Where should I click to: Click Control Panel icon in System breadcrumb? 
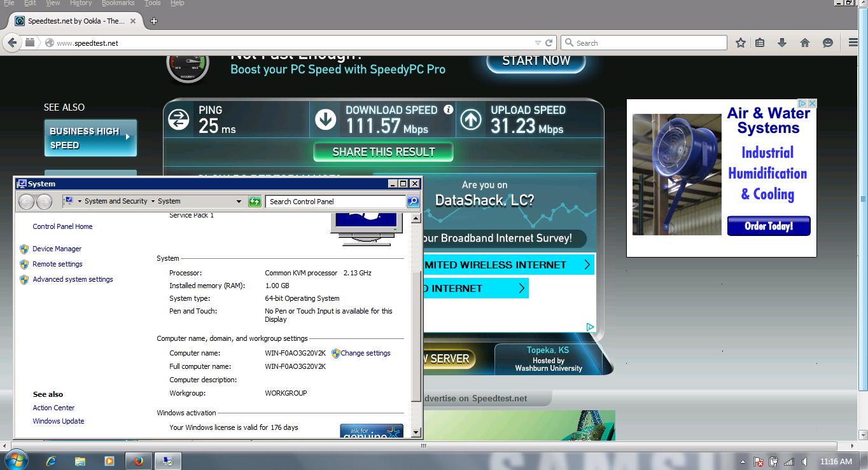[69, 201]
